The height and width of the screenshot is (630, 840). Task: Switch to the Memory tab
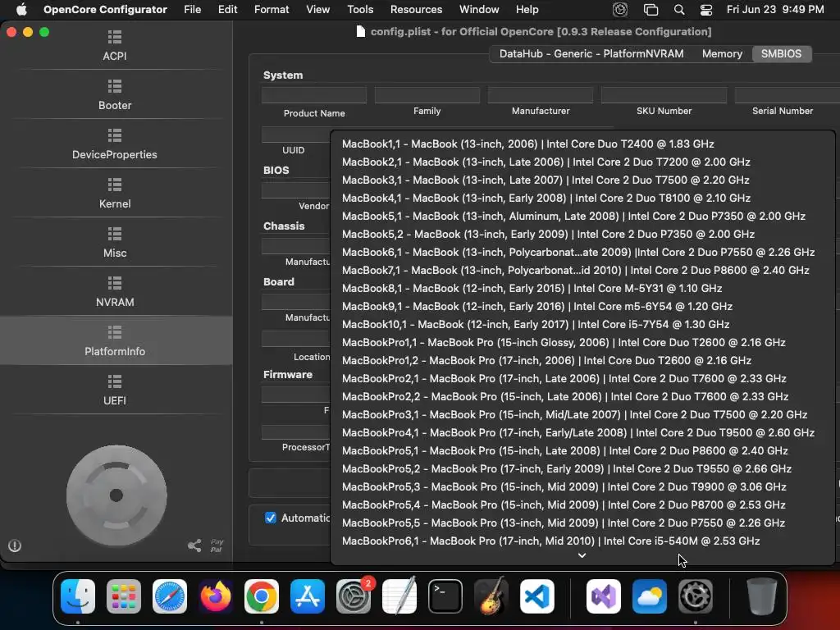[722, 53]
